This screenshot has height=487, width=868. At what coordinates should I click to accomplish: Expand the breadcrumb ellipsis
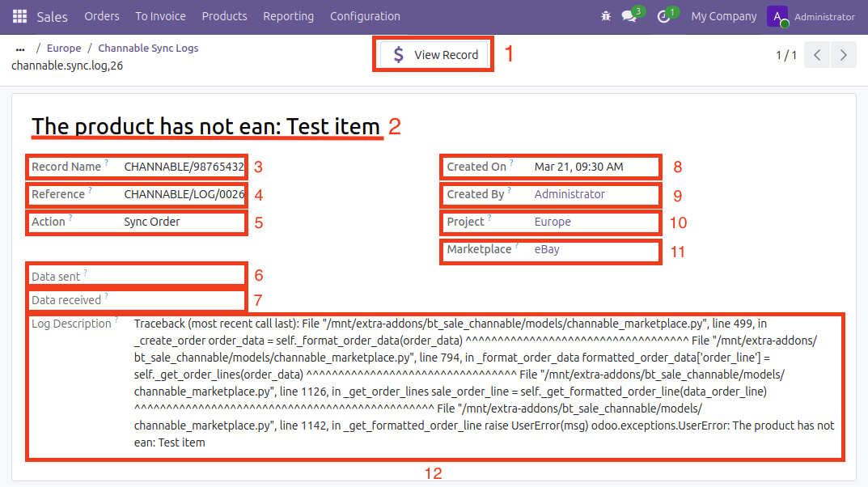[x=20, y=49]
